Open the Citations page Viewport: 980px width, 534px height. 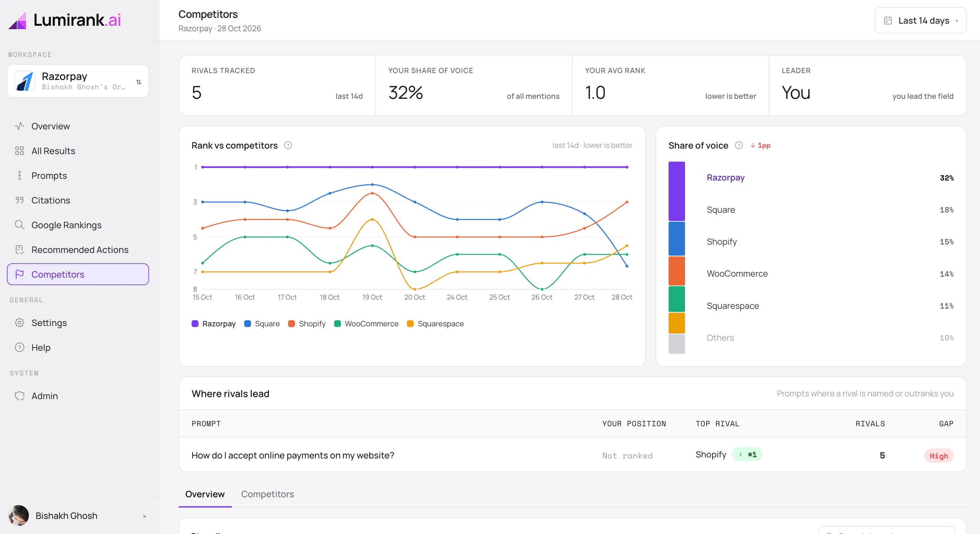(78, 200)
